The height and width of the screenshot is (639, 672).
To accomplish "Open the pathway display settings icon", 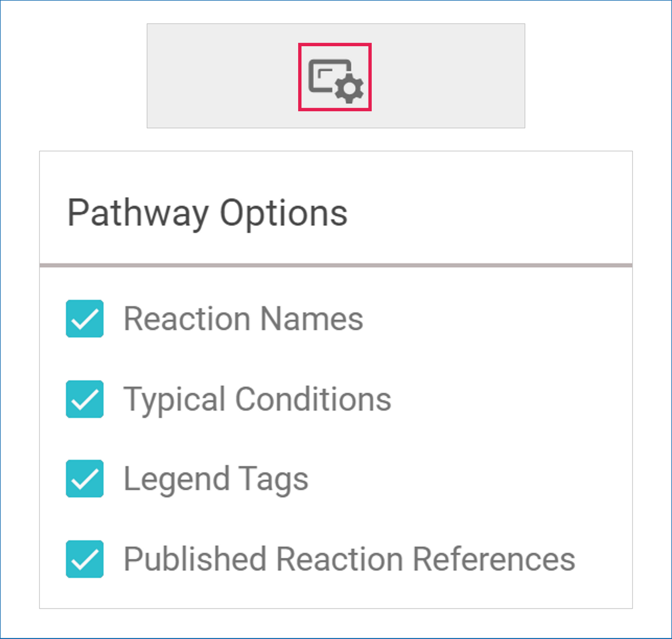I will [x=335, y=77].
